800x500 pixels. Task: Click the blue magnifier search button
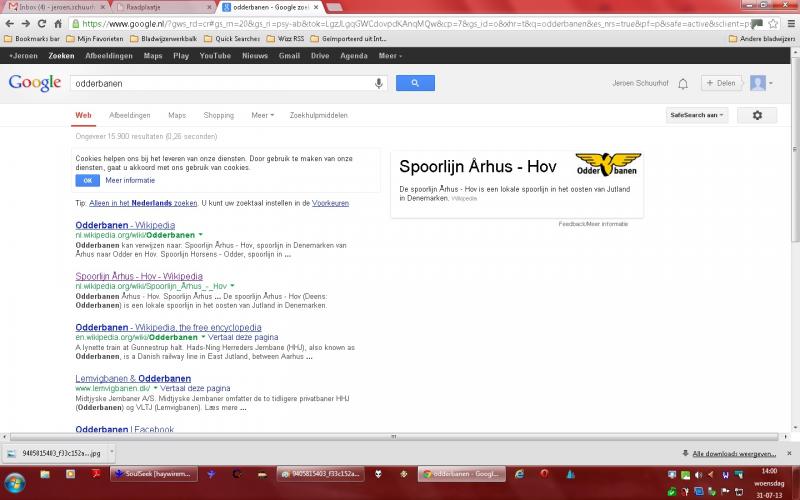tap(415, 83)
